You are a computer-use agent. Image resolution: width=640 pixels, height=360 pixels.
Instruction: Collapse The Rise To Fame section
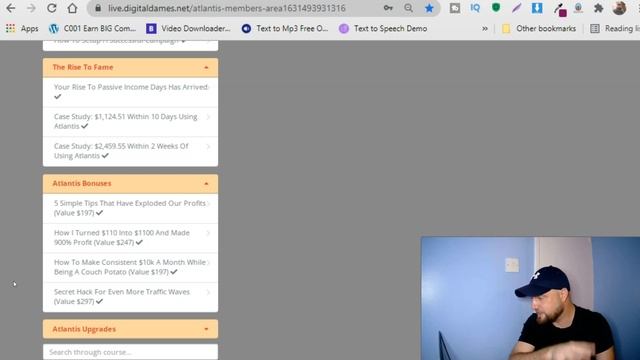[x=130, y=67]
